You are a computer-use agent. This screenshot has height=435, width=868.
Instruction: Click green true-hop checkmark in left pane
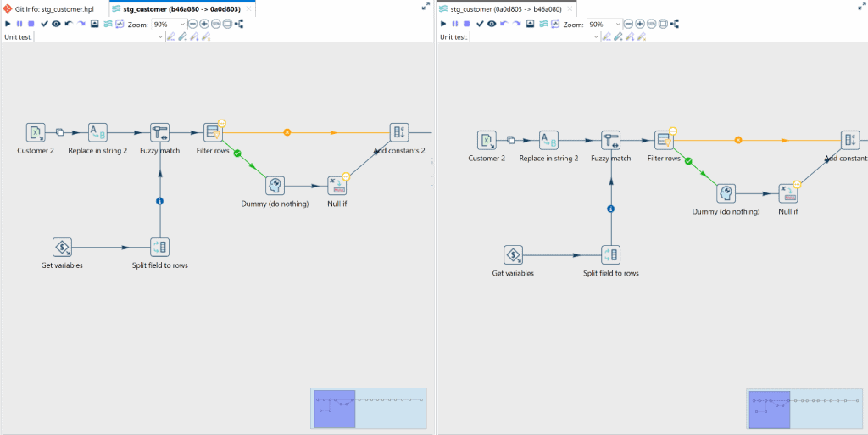[x=237, y=153]
